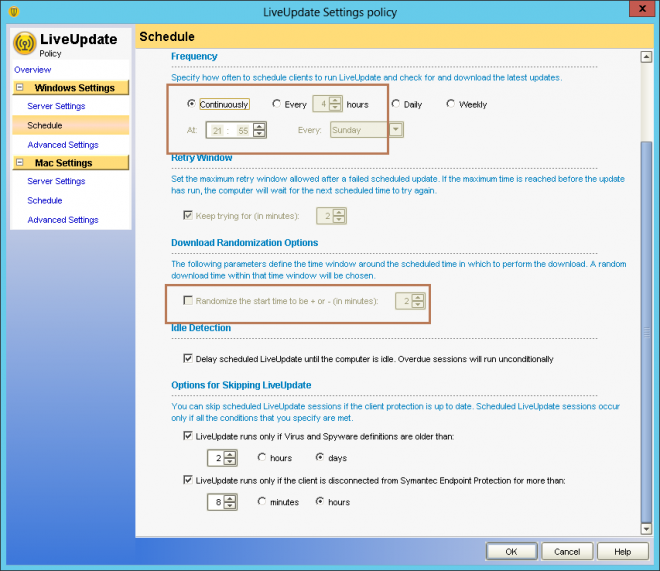
Task: Increase the Every hours interval value
Action: (x=335, y=101)
